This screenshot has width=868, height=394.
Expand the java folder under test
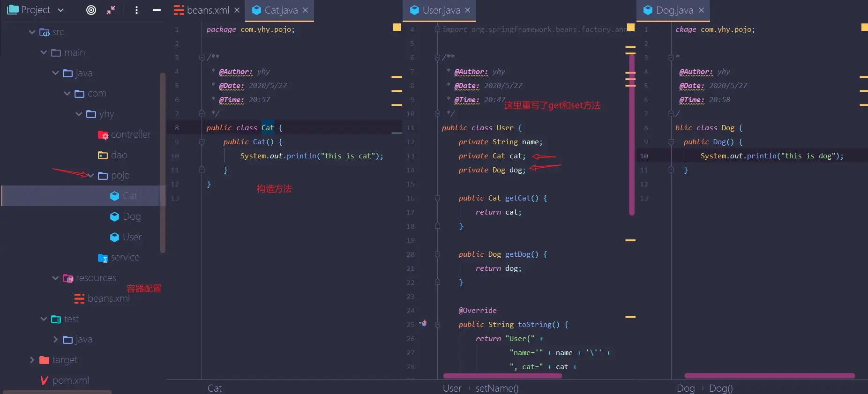point(55,339)
